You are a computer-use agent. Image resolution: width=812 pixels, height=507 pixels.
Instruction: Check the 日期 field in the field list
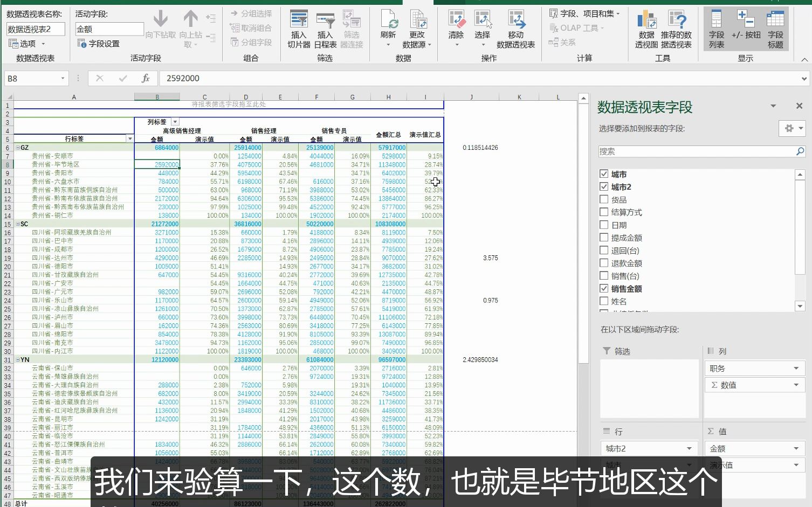(604, 225)
